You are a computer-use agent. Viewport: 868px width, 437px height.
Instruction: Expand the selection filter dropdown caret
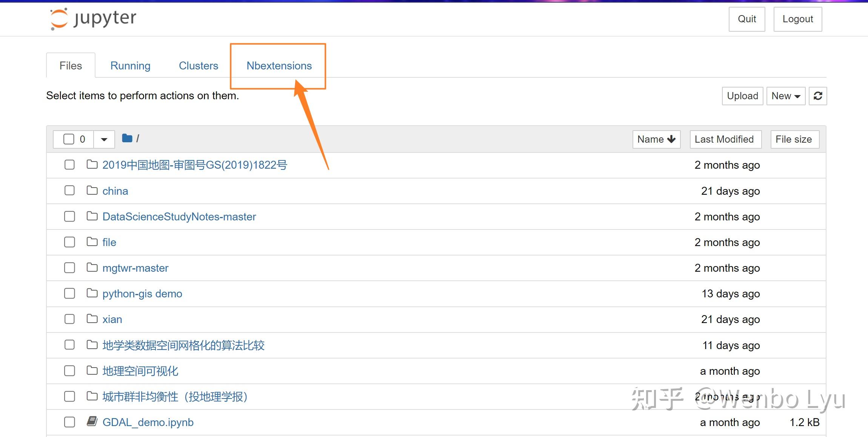pyautogui.click(x=104, y=139)
